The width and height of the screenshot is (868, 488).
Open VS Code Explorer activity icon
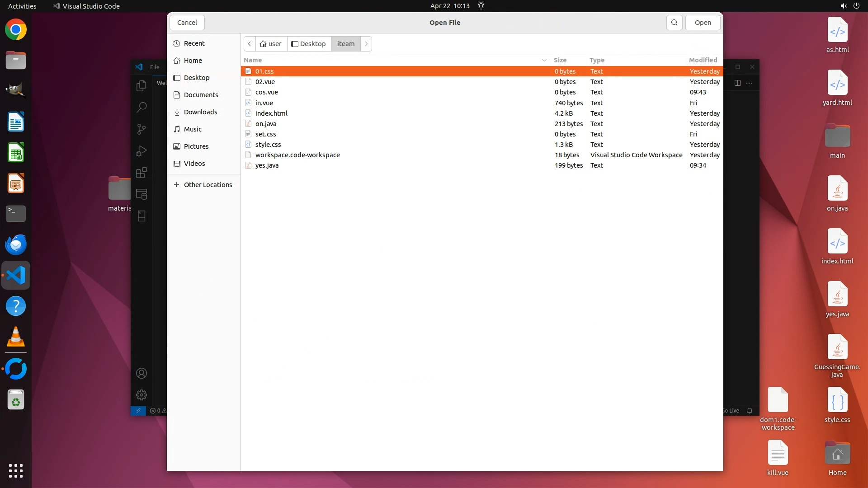(x=142, y=85)
